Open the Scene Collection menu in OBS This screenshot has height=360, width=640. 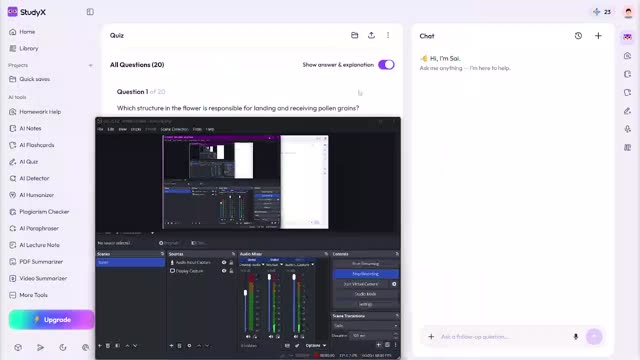click(174, 129)
